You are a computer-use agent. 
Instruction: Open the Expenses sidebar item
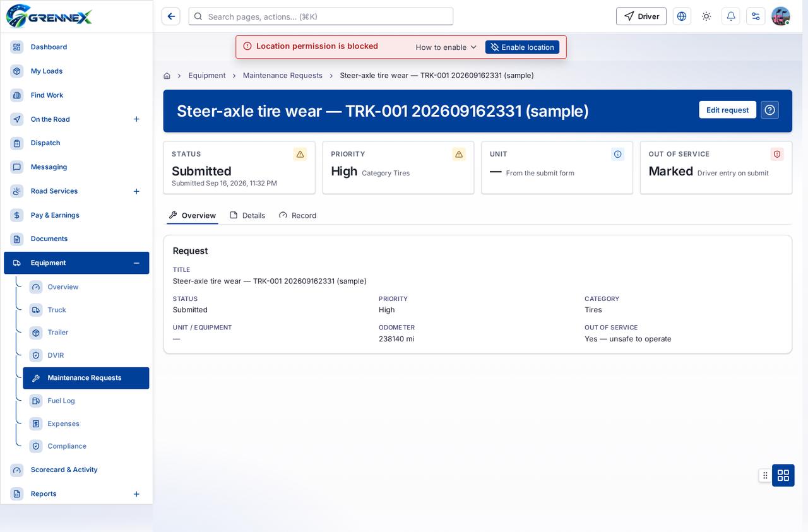tap(86, 423)
